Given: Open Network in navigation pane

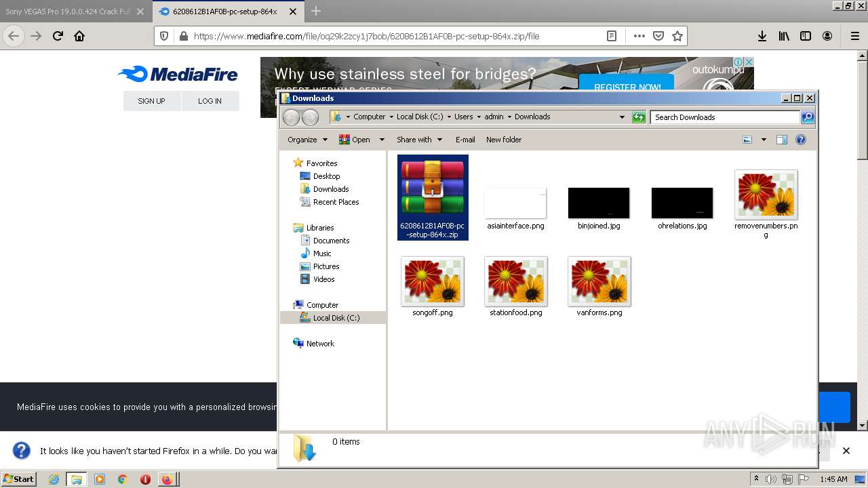Looking at the screenshot, I should (x=320, y=344).
